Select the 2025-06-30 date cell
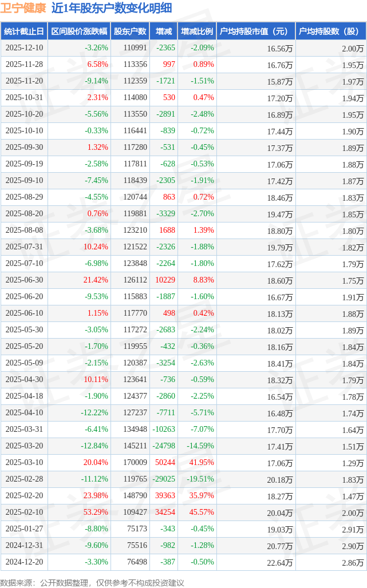 [24, 280]
